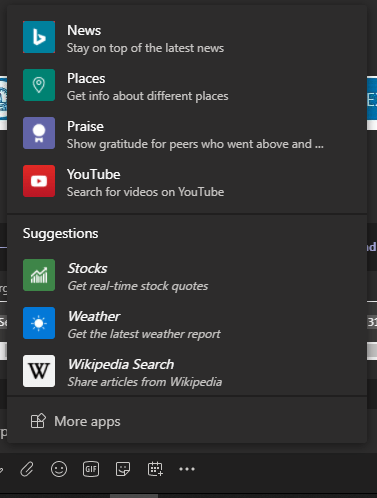Select the Wikipedia W icon
377x498 pixels.
pos(39,371)
